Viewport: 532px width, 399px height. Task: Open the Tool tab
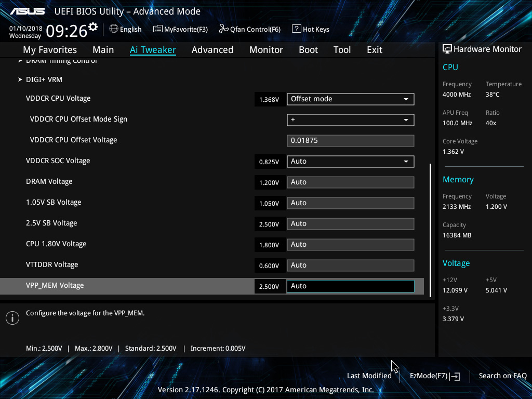tap(342, 50)
